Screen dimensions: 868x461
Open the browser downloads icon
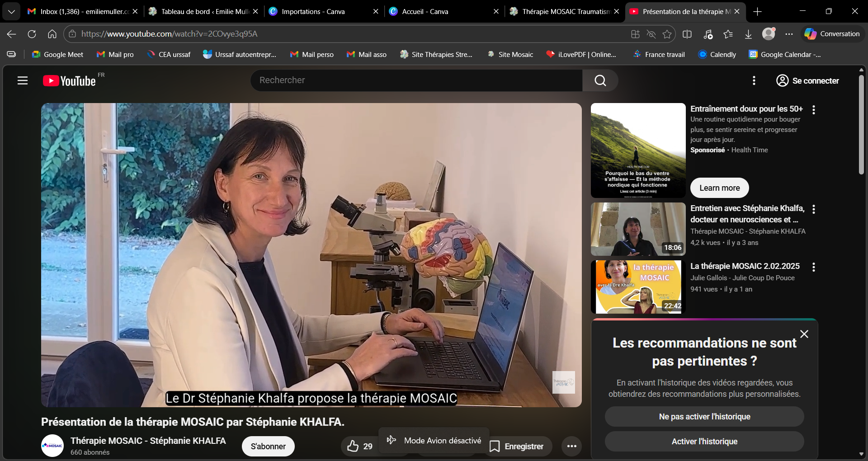[x=748, y=34]
